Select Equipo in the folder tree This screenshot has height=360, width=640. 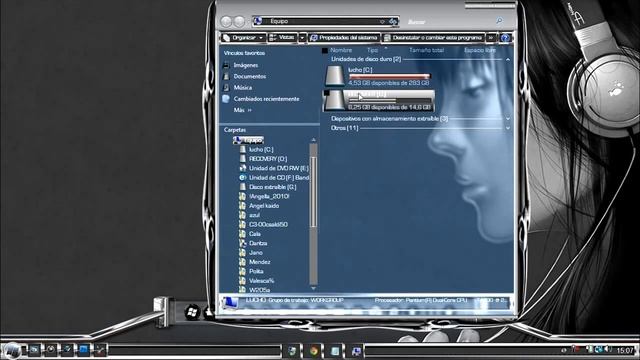click(x=248, y=140)
